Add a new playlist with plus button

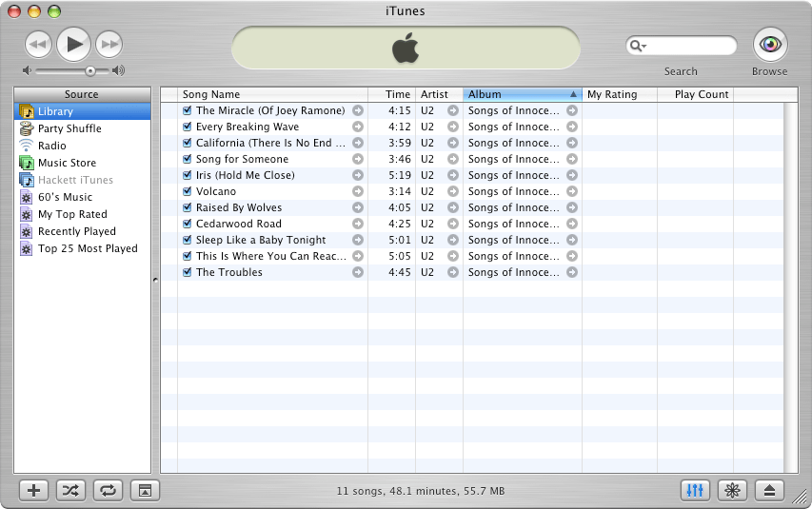coord(33,490)
